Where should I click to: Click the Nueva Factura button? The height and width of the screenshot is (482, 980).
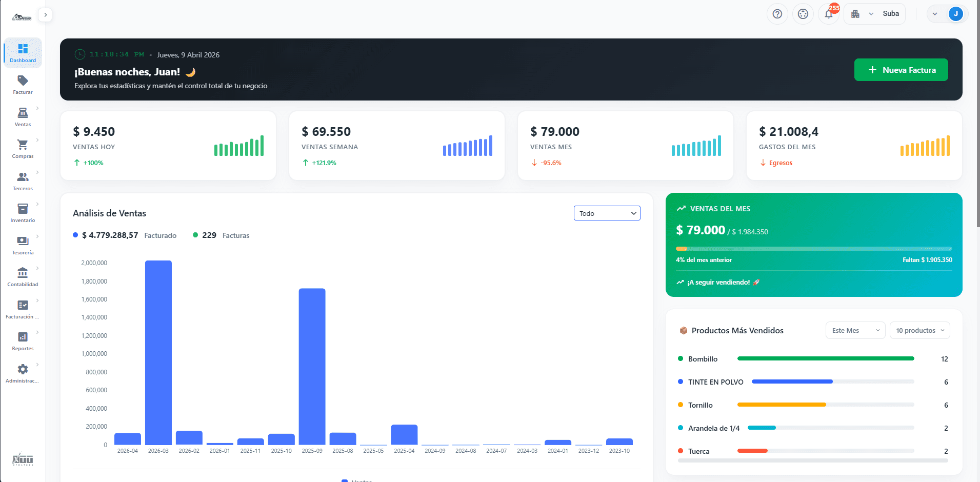(x=901, y=70)
